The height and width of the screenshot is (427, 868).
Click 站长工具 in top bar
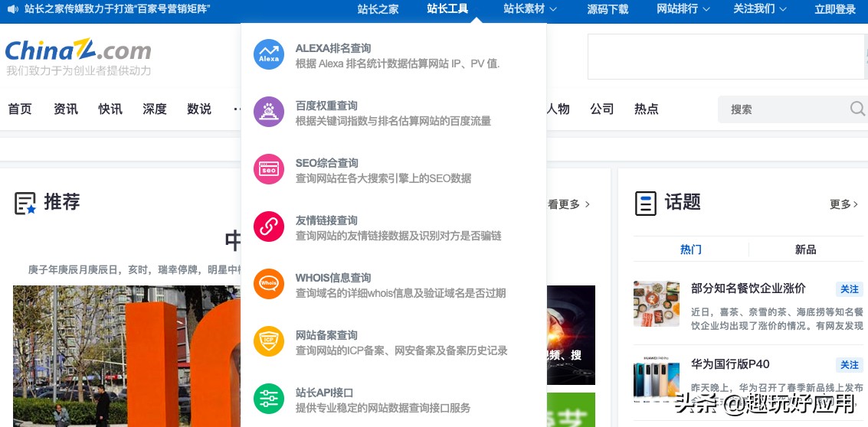coord(447,9)
